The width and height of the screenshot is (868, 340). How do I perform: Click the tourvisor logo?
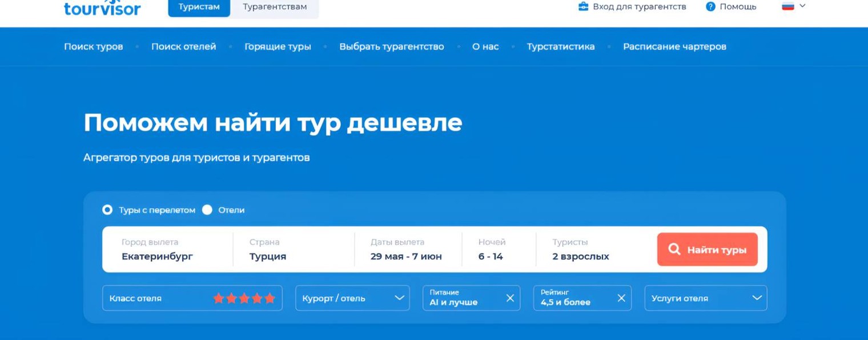[102, 8]
